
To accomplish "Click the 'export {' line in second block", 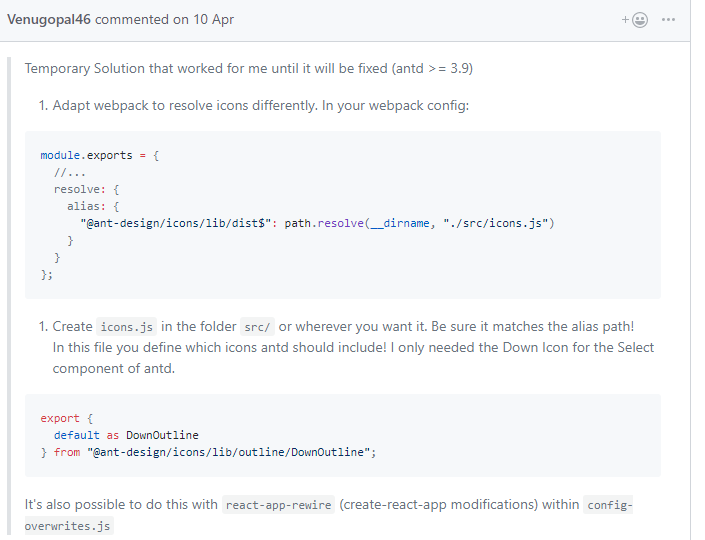I will tap(67, 419).
